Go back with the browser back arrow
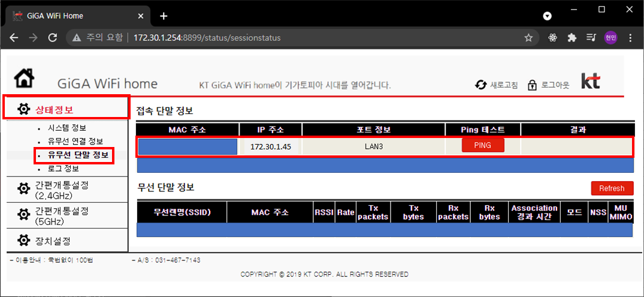This screenshot has height=297, width=644. pyautogui.click(x=14, y=38)
